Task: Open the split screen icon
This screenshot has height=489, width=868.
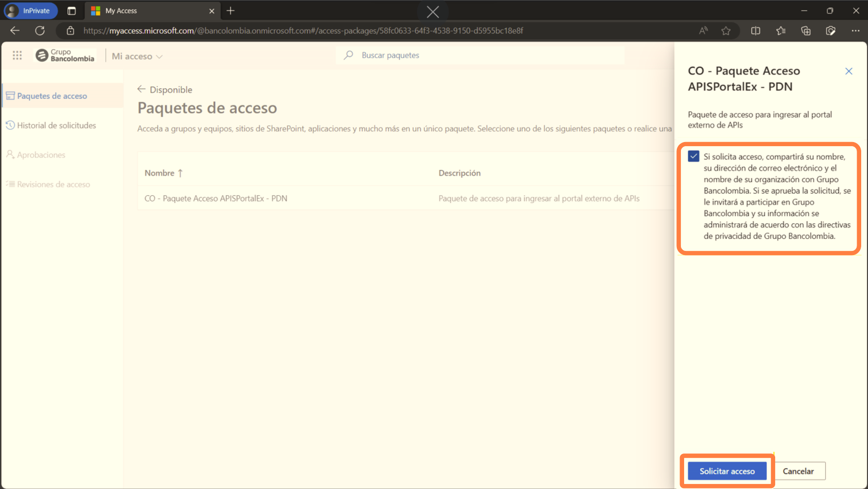Action: (x=756, y=31)
